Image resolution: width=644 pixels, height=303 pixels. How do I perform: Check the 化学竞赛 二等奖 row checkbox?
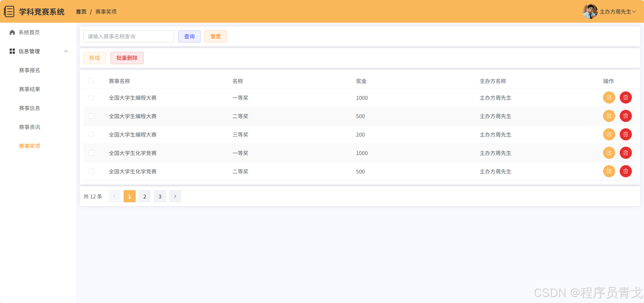pos(91,171)
